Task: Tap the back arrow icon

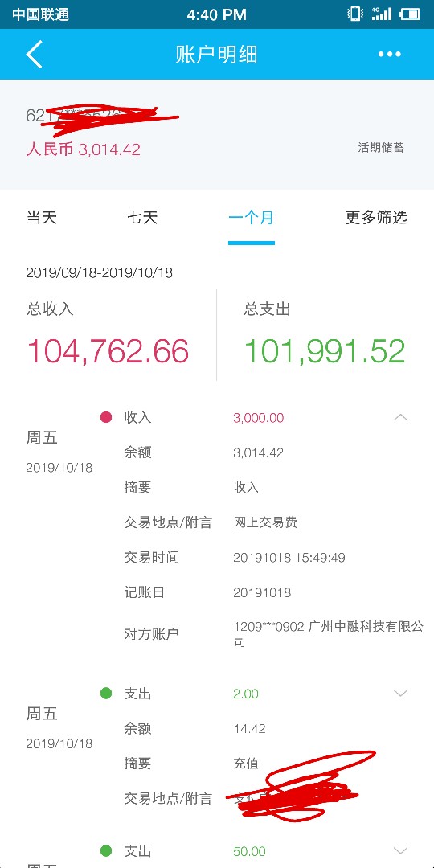Action: coord(34,54)
